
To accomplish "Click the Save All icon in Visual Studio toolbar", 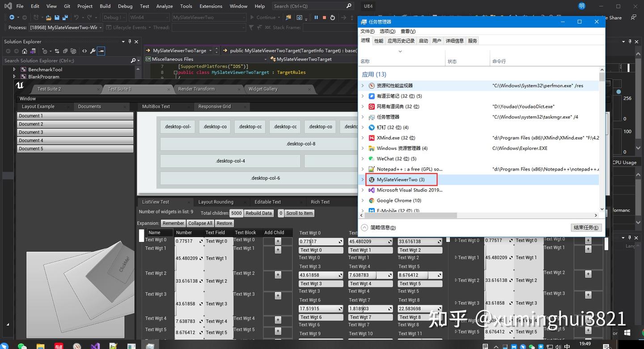I will [x=65, y=17].
